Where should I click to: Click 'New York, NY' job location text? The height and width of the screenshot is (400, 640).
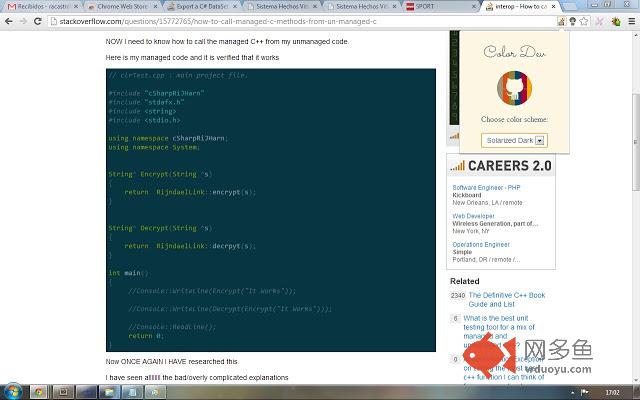tap(471, 231)
